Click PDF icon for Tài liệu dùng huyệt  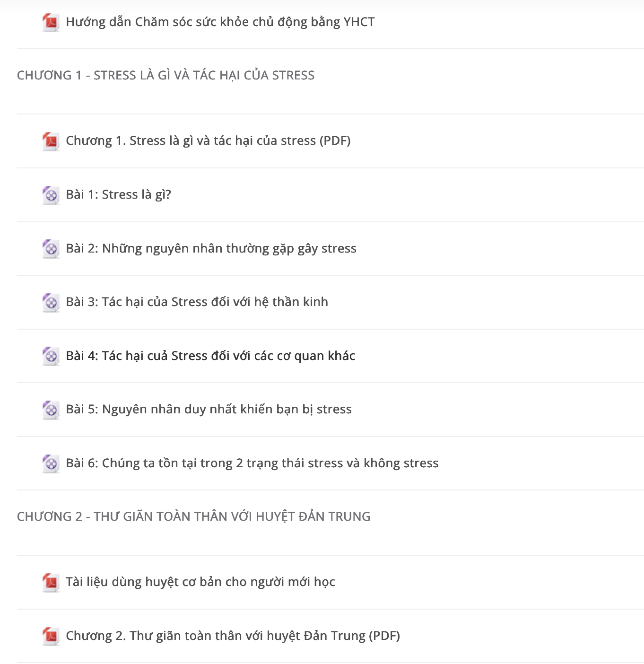tap(51, 582)
